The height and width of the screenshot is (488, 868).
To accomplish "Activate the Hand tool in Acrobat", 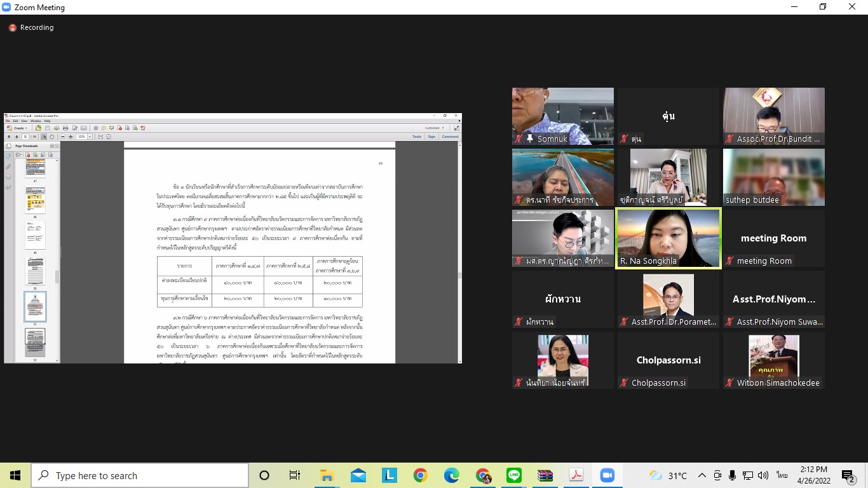I will pyautogui.click(x=51, y=137).
